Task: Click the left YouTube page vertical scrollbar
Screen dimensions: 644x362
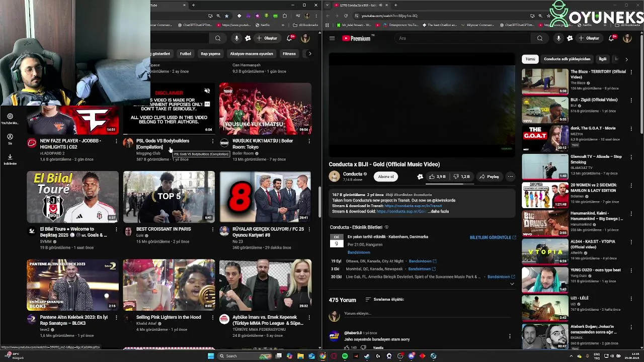Action: 320,203
